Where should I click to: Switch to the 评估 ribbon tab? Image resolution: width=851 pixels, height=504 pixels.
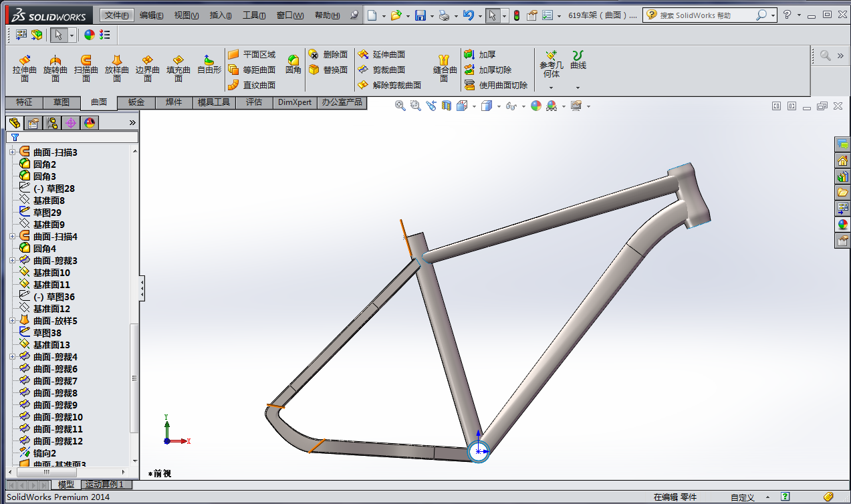point(254,102)
